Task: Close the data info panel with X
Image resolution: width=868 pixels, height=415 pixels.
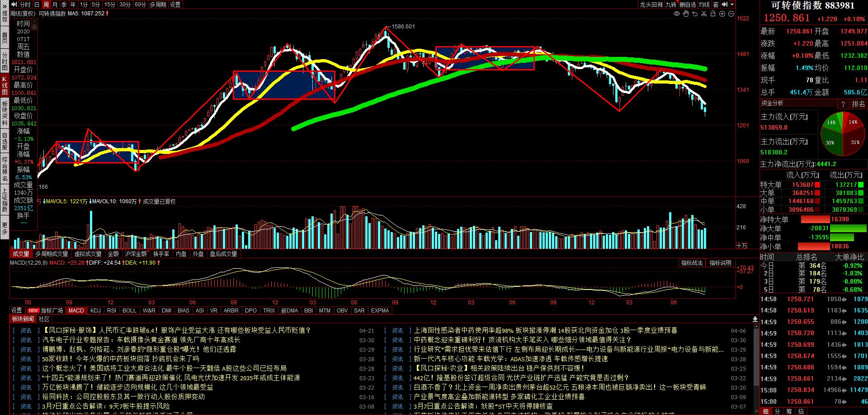Action: 34,21
